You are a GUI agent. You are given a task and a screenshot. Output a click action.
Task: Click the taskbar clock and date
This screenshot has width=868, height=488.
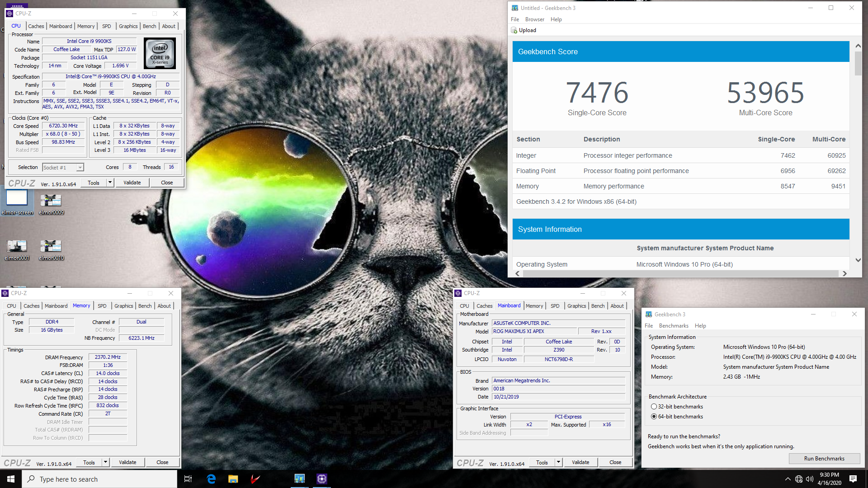829,479
